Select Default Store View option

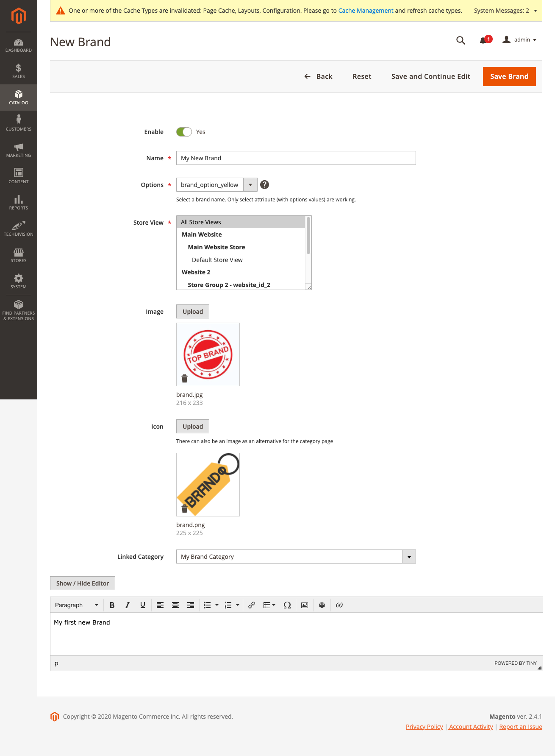point(241,260)
